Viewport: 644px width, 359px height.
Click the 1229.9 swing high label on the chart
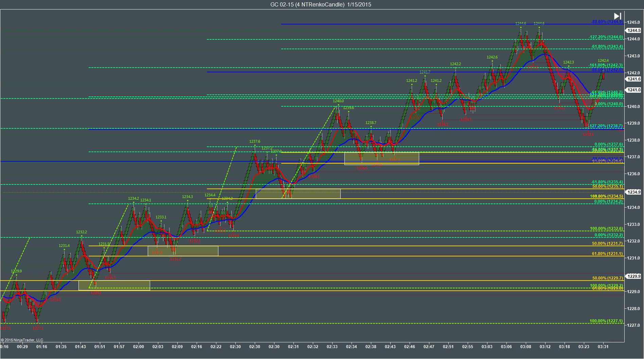tap(16, 271)
